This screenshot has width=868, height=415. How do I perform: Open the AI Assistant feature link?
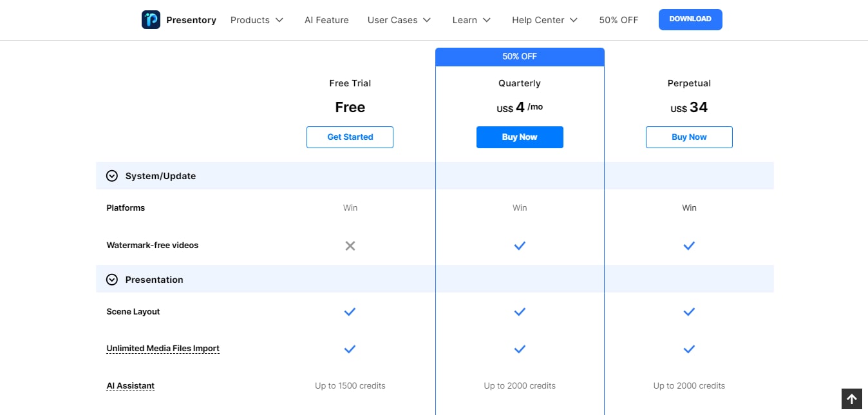(131, 386)
